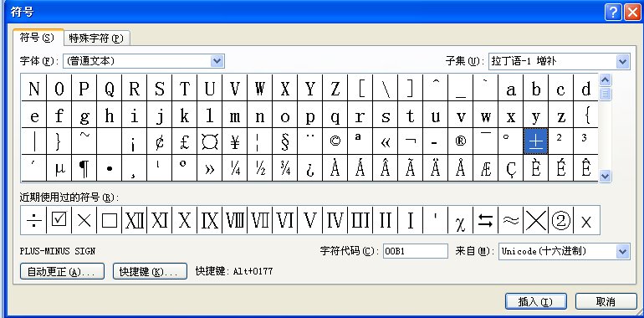This screenshot has width=644, height=318.
Task: Select the left brace { cell
Action: 585,115
